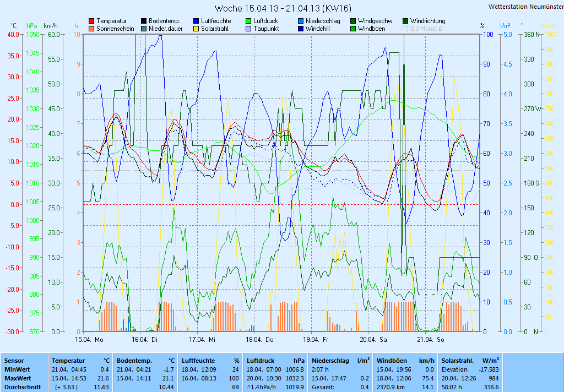Click the max wind gust value 75.4
Image resolution: width=564 pixels, height=392 pixels.
point(427,378)
